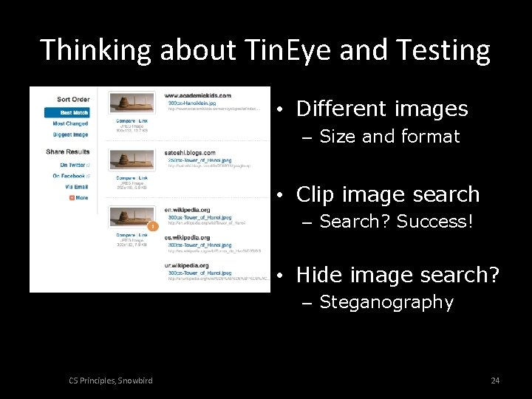Click the Share Results heading

point(68,151)
